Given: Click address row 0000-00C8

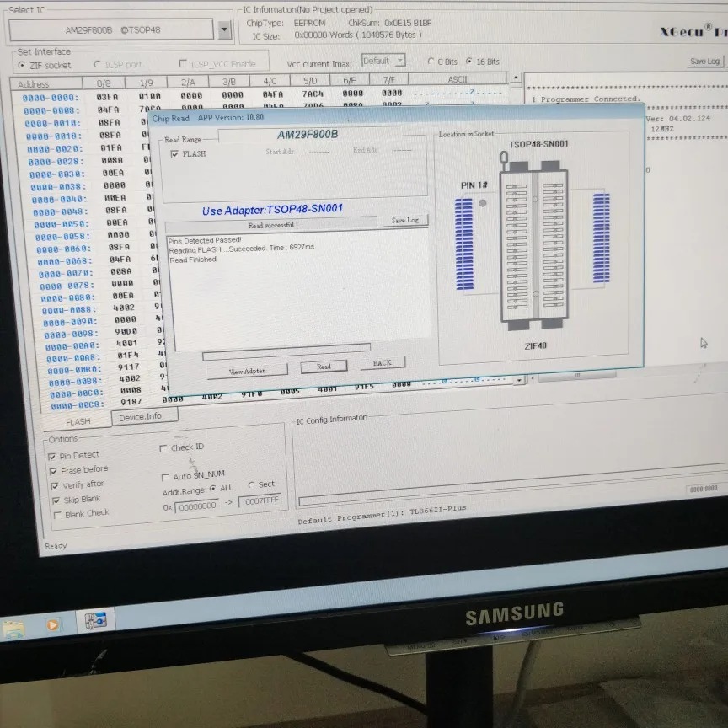Looking at the screenshot, I should click(x=78, y=405).
